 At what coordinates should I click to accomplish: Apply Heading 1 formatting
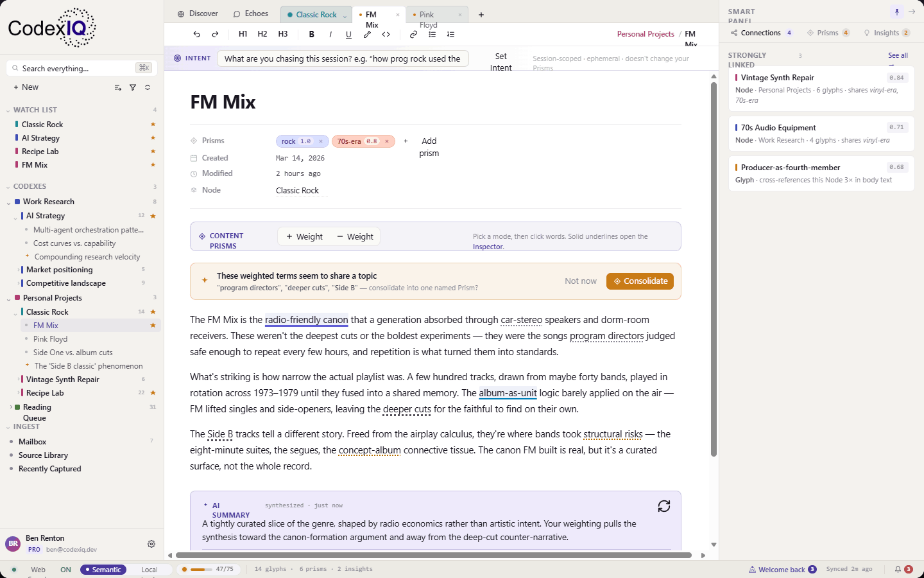tap(243, 34)
